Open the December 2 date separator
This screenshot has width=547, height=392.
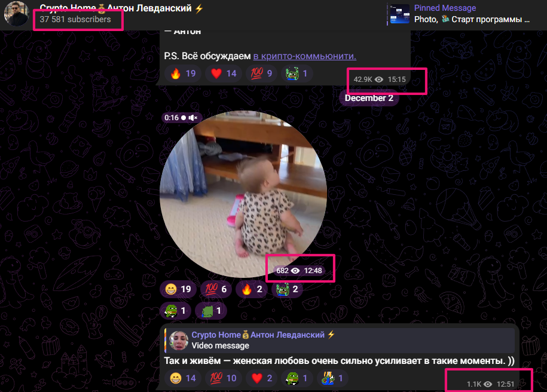tap(369, 97)
